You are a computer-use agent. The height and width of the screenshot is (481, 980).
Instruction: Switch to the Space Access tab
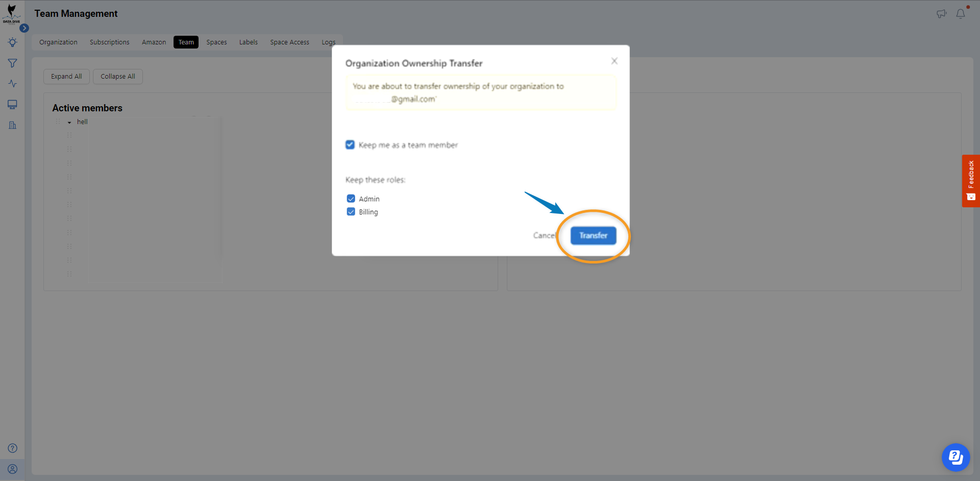click(290, 42)
